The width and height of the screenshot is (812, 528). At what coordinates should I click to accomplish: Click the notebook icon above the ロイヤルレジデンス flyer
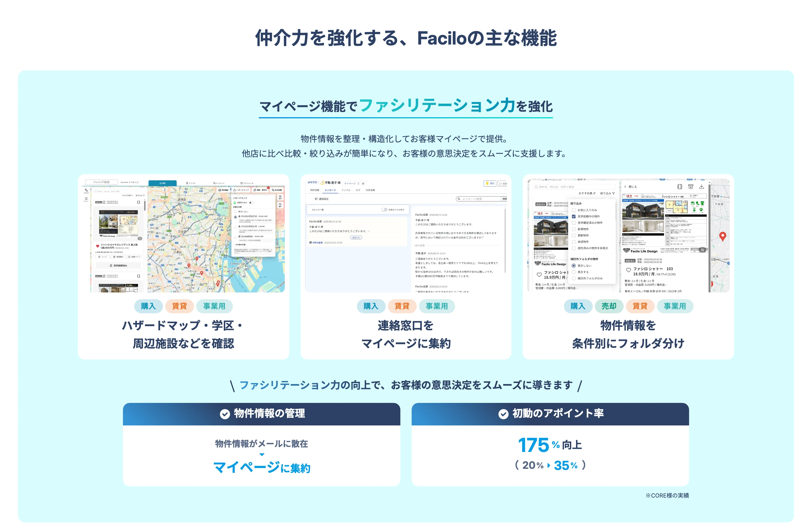tap(138, 202)
